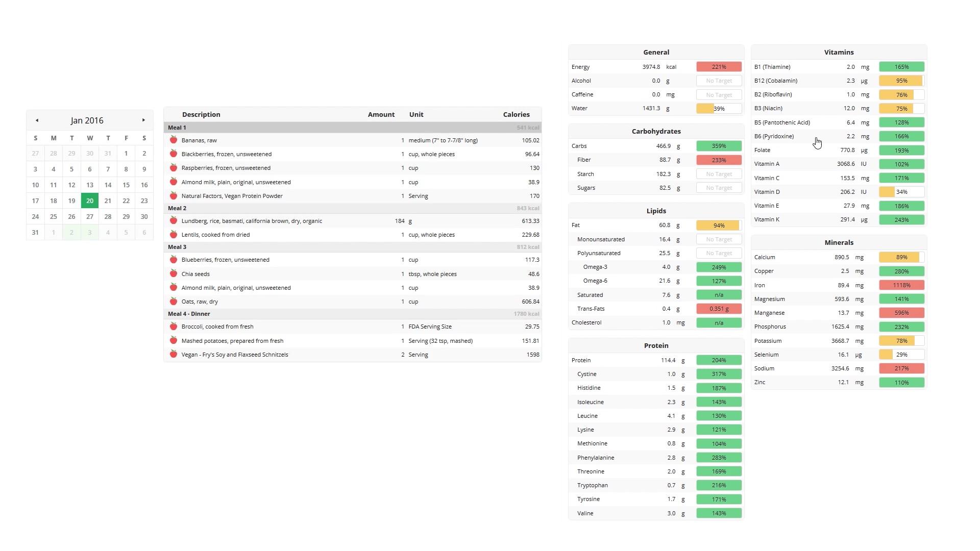
Task: Click the apple icon next to Chia seeds
Action: tap(174, 274)
